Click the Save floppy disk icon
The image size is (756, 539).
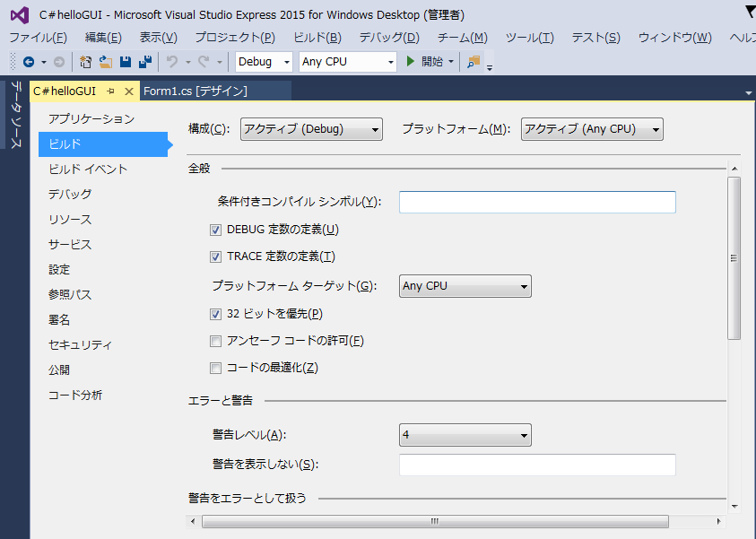click(126, 62)
